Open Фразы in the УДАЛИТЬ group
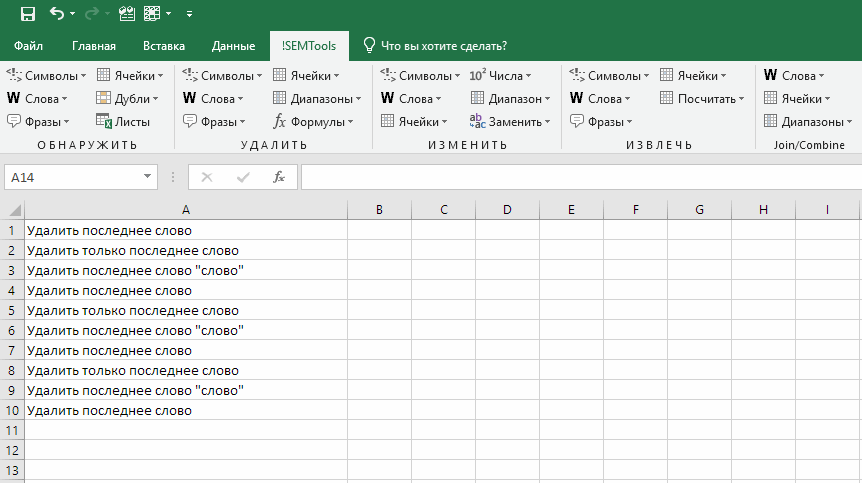862x483 pixels. 214,122
